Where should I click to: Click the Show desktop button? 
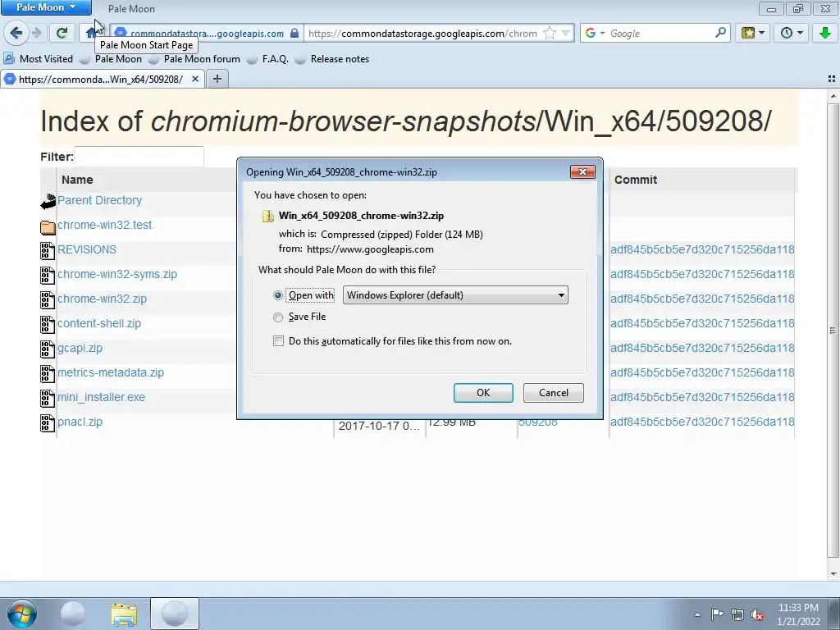point(834,614)
